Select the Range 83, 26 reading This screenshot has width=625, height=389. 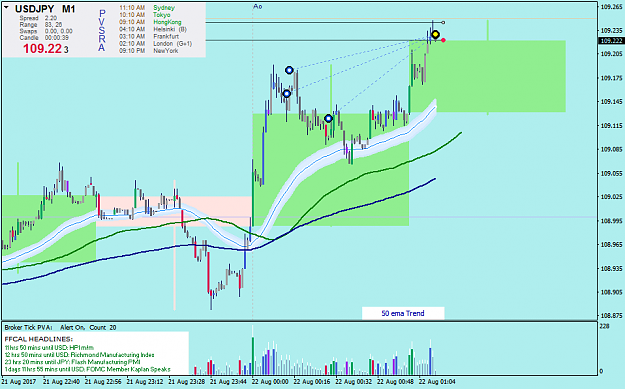(x=41, y=25)
